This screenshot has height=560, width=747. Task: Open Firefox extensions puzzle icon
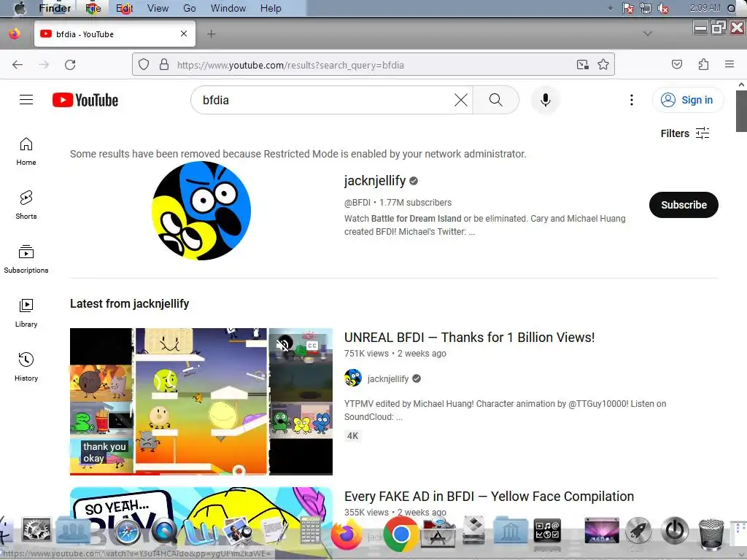coord(703,64)
